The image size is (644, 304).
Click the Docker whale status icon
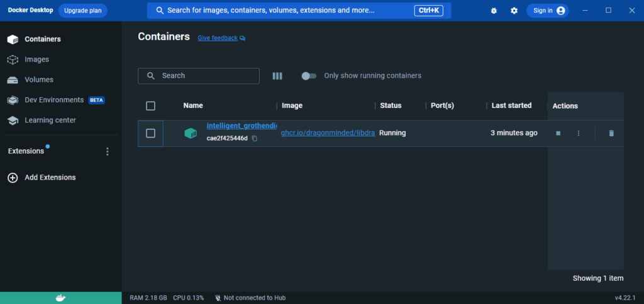point(61,298)
